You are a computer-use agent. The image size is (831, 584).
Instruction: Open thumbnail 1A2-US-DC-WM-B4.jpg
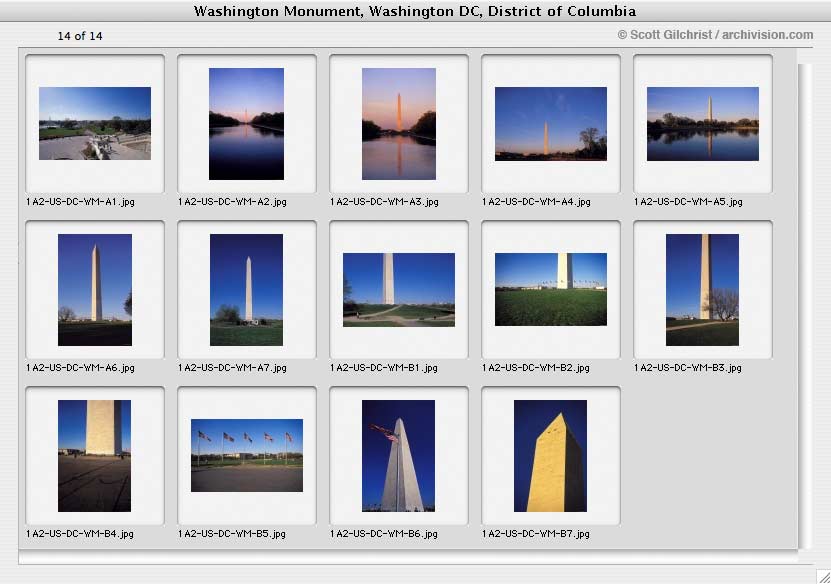94,456
